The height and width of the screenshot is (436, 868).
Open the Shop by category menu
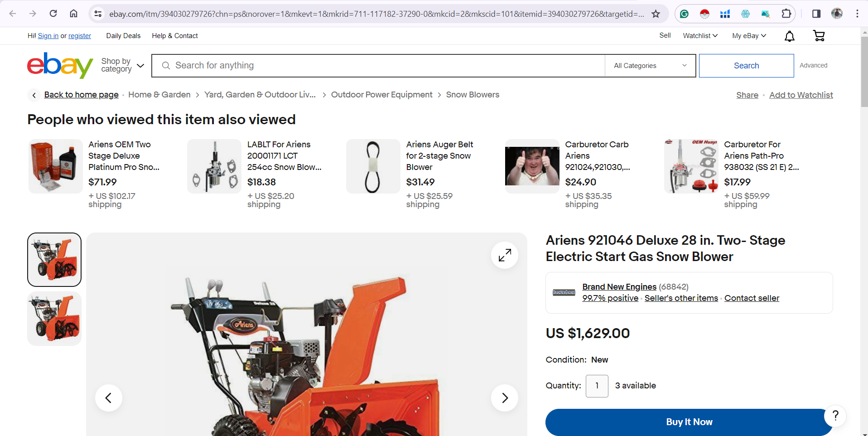pyautogui.click(x=122, y=65)
